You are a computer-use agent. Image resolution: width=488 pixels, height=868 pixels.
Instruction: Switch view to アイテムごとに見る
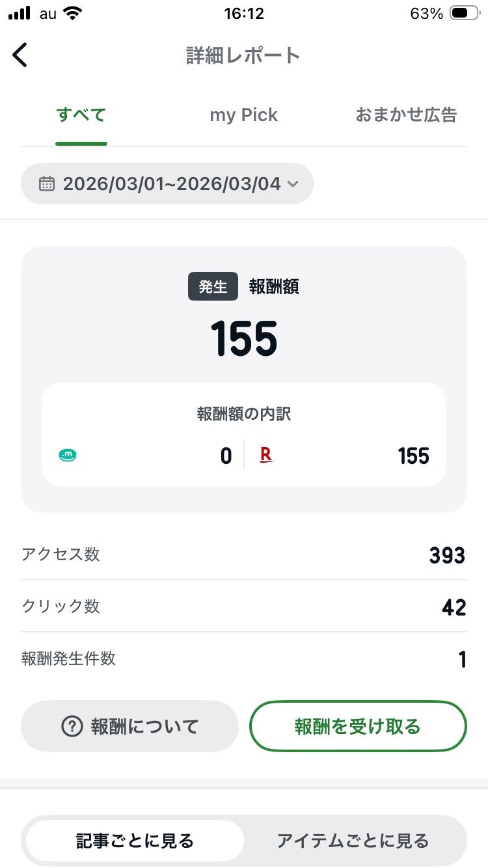353,841
